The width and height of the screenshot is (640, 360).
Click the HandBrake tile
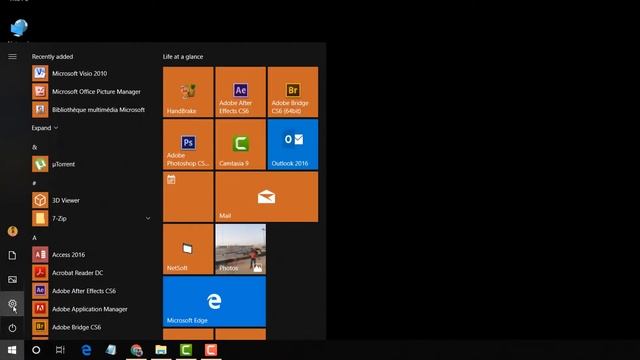pyautogui.click(x=188, y=92)
